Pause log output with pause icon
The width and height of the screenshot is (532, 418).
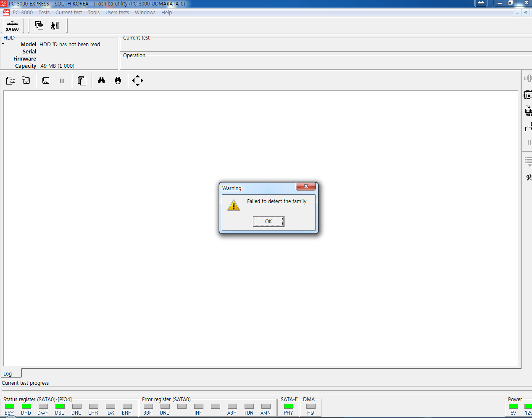point(62,81)
